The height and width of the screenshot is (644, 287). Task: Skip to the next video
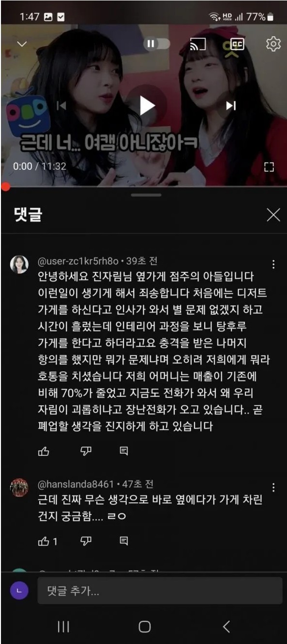coord(231,105)
